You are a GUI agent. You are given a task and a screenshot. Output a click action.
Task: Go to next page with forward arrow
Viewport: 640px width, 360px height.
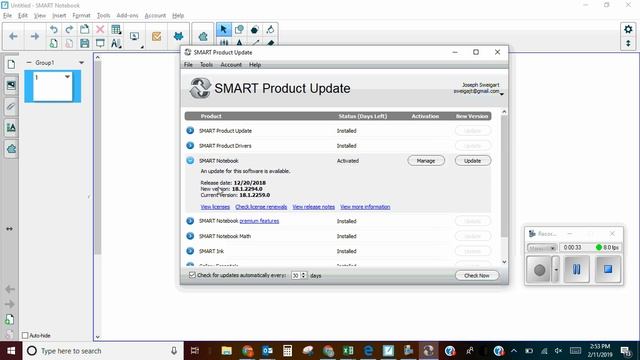[x=35, y=36]
